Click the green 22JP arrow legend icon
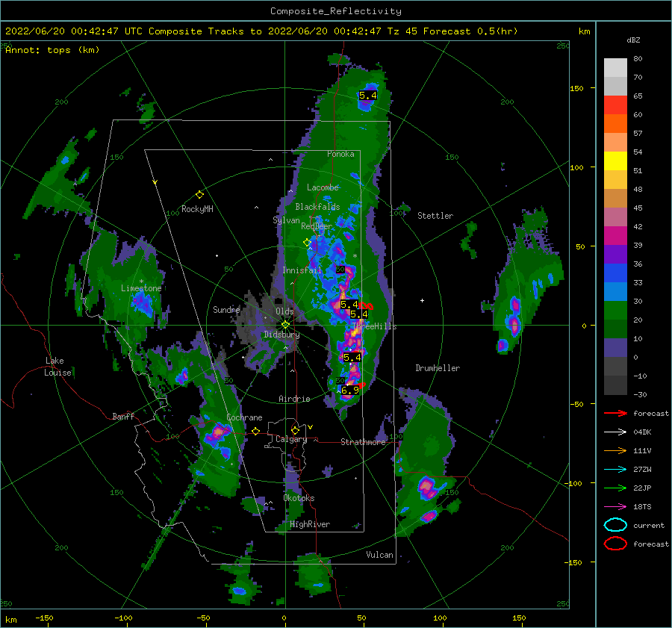This screenshot has height=628, width=672. point(615,488)
